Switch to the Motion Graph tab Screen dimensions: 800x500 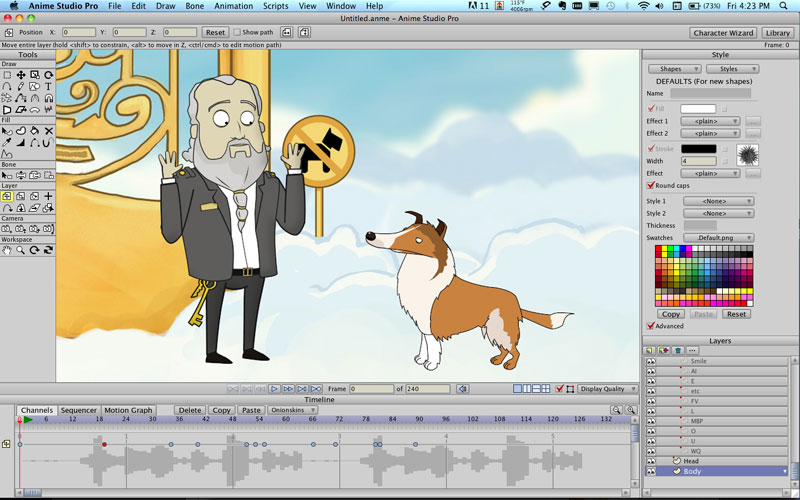pyautogui.click(x=128, y=410)
